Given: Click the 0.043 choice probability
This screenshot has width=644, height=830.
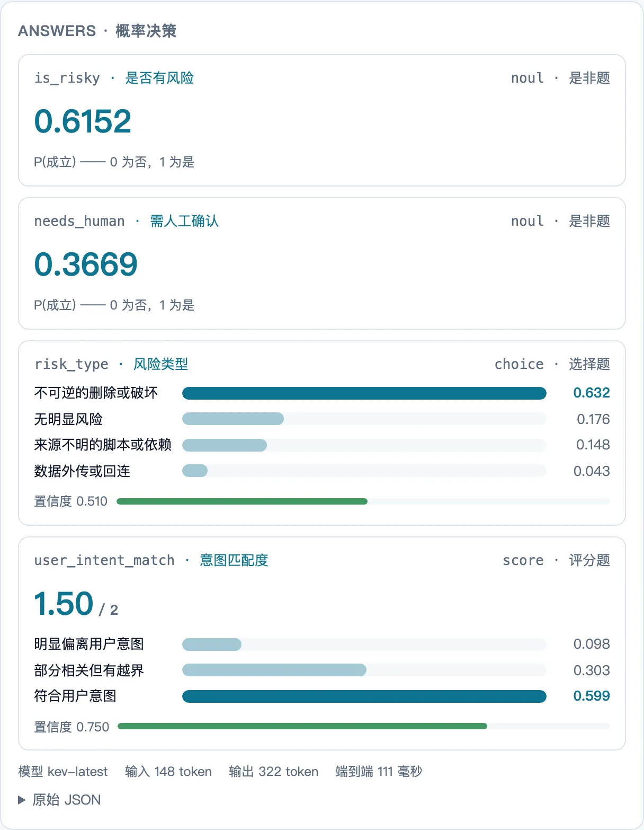Looking at the screenshot, I should point(592,471).
